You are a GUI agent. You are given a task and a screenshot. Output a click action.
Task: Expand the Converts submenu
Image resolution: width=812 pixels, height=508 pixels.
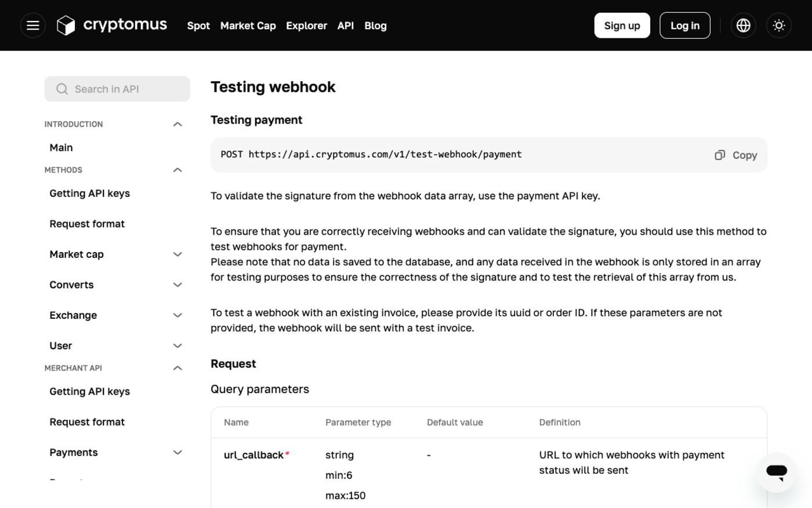point(177,285)
